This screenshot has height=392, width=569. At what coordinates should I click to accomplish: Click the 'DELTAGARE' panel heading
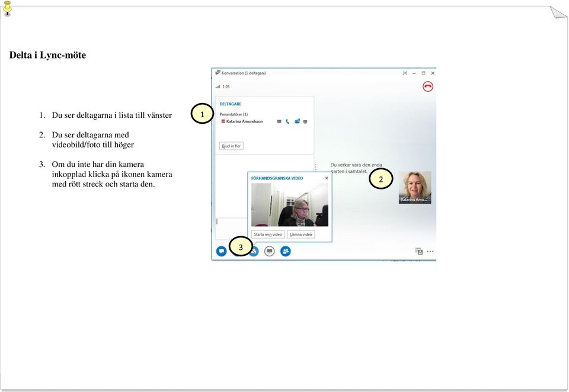click(x=230, y=104)
